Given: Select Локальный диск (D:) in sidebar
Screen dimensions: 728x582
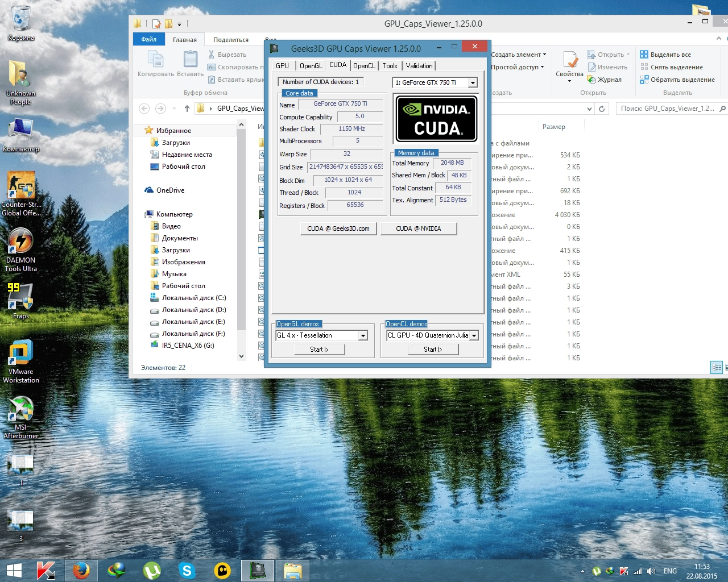Looking at the screenshot, I should pyautogui.click(x=193, y=310).
